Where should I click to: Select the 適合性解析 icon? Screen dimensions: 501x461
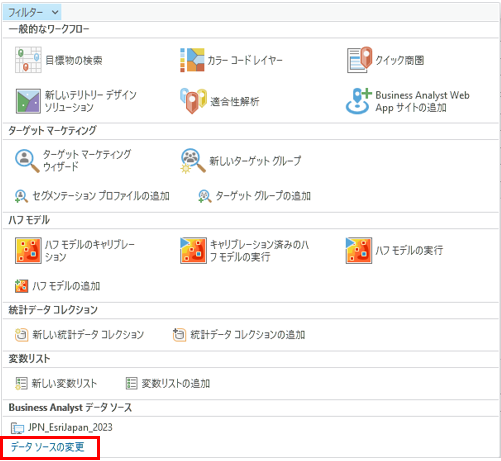(193, 101)
